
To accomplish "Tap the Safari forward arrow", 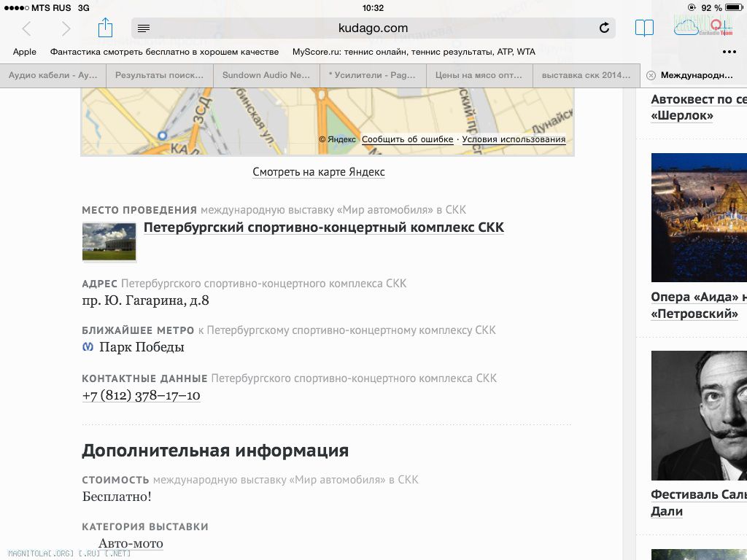I will tap(66, 28).
